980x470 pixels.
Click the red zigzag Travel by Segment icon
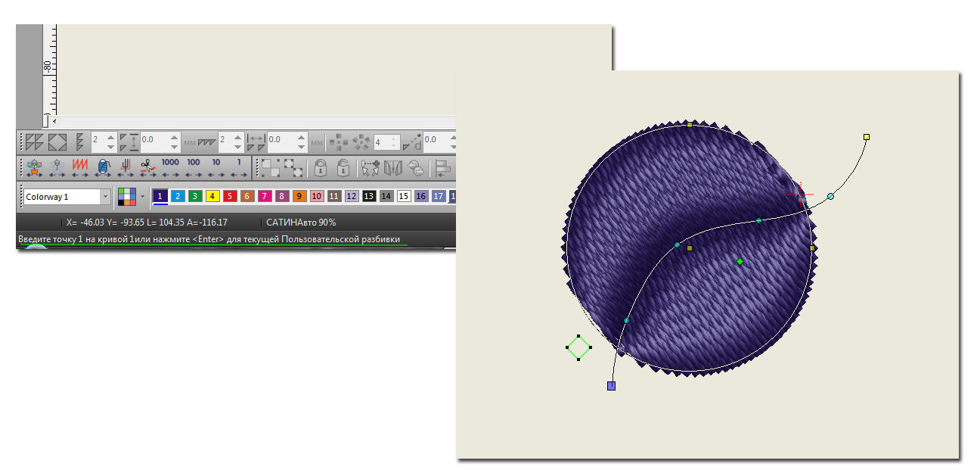point(80,168)
